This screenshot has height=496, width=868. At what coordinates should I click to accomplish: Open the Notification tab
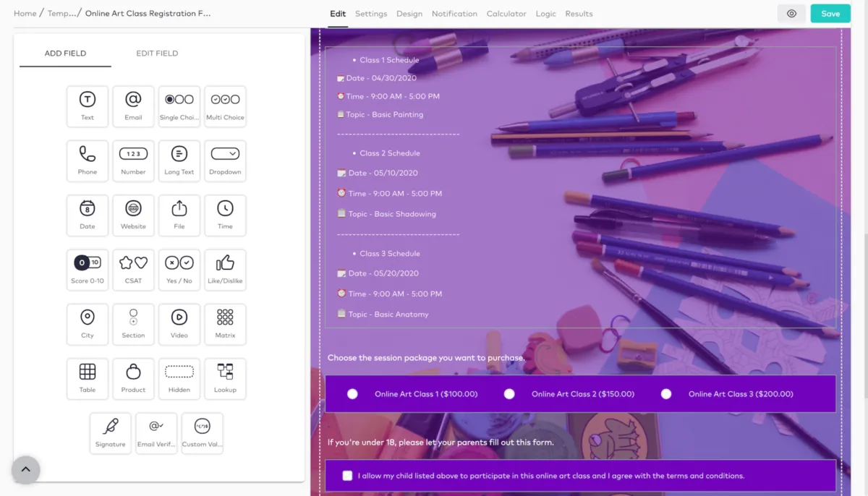454,14
